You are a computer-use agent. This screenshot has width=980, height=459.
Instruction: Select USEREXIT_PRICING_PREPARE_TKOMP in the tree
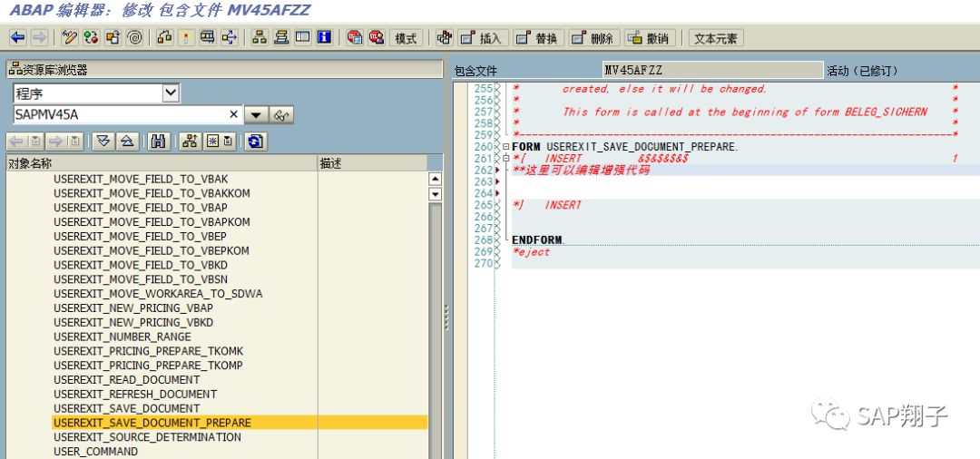pos(148,366)
